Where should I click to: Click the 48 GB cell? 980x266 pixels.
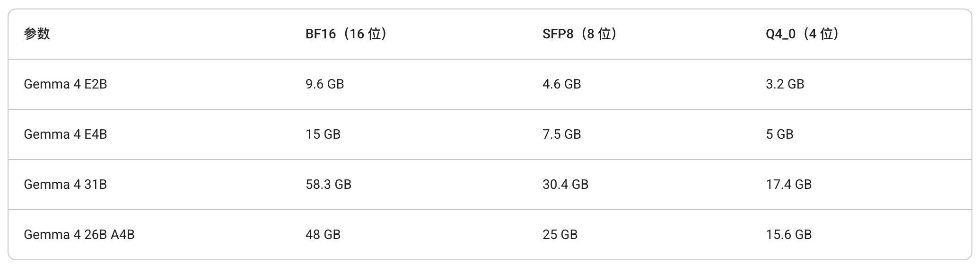point(323,235)
